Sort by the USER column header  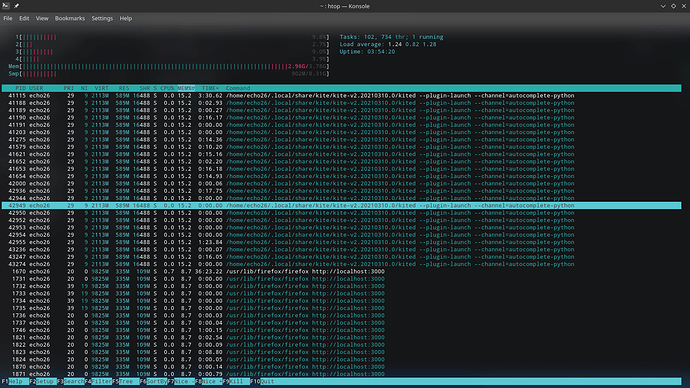[36, 88]
